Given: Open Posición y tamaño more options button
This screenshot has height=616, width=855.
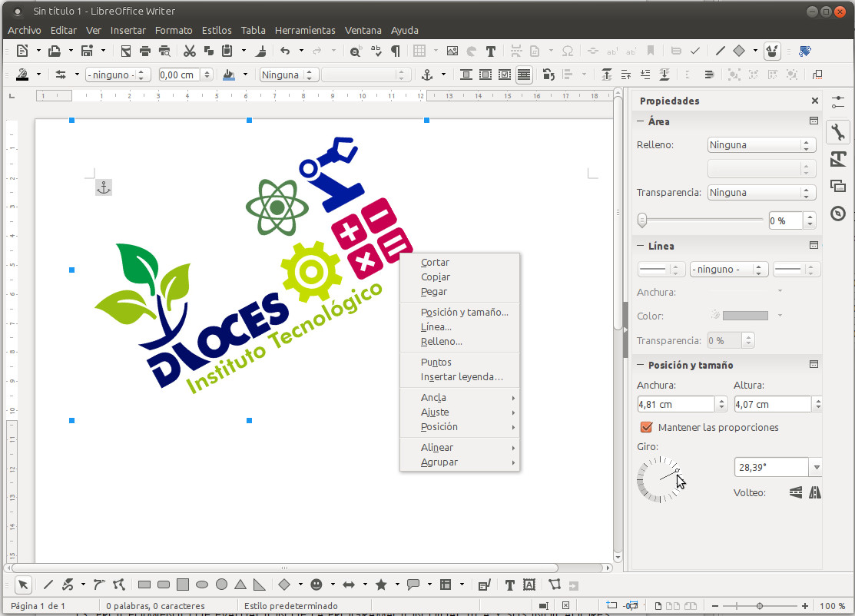Looking at the screenshot, I should tap(814, 364).
